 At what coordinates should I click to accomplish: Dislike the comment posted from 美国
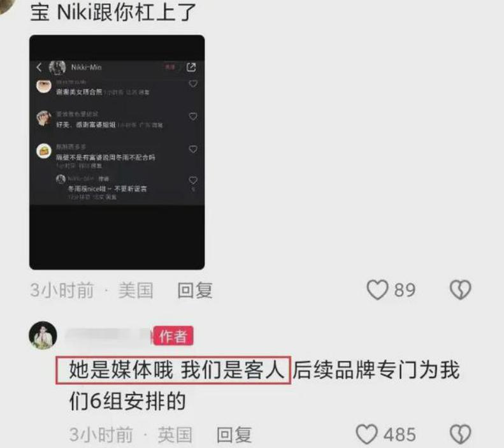pyautogui.click(x=460, y=290)
